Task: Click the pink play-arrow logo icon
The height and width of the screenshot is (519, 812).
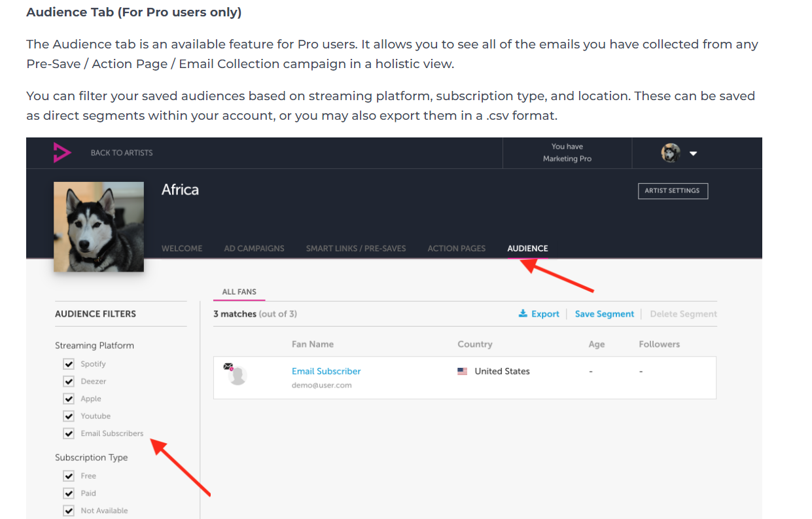Action: [x=62, y=152]
